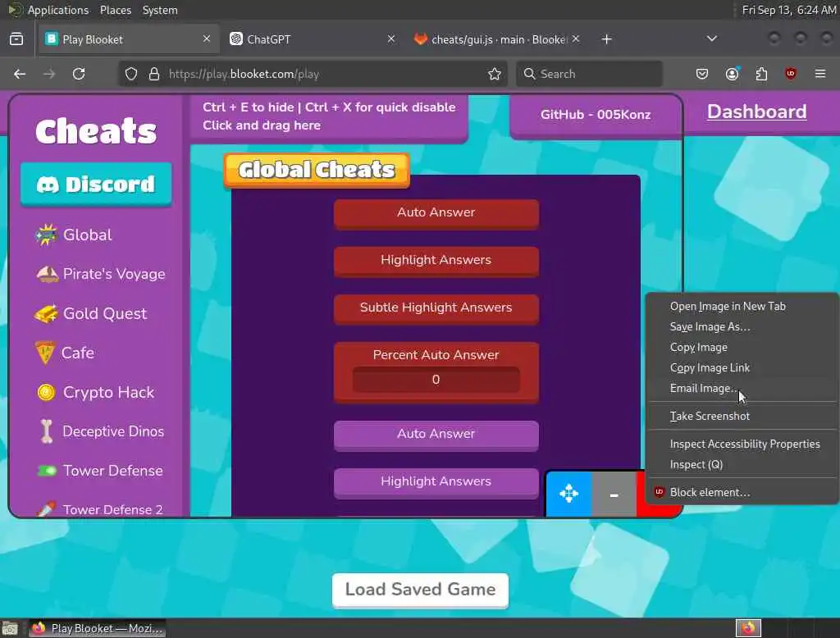Open the extensions puzzle icon

761,74
